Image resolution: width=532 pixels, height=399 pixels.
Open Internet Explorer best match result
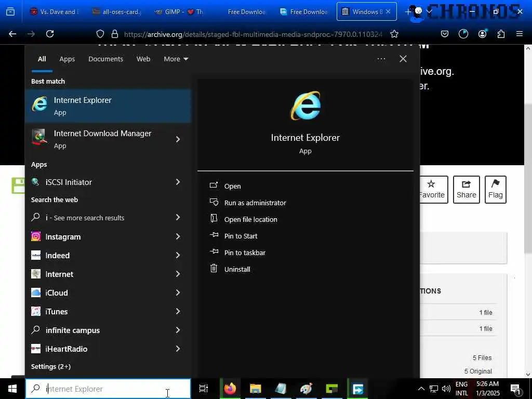pyautogui.click(x=108, y=106)
